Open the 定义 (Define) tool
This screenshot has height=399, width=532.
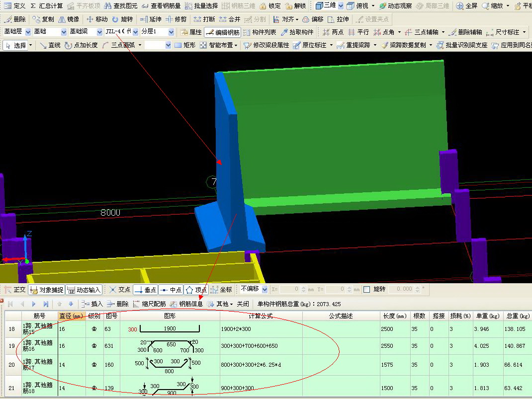tap(15, 6)
